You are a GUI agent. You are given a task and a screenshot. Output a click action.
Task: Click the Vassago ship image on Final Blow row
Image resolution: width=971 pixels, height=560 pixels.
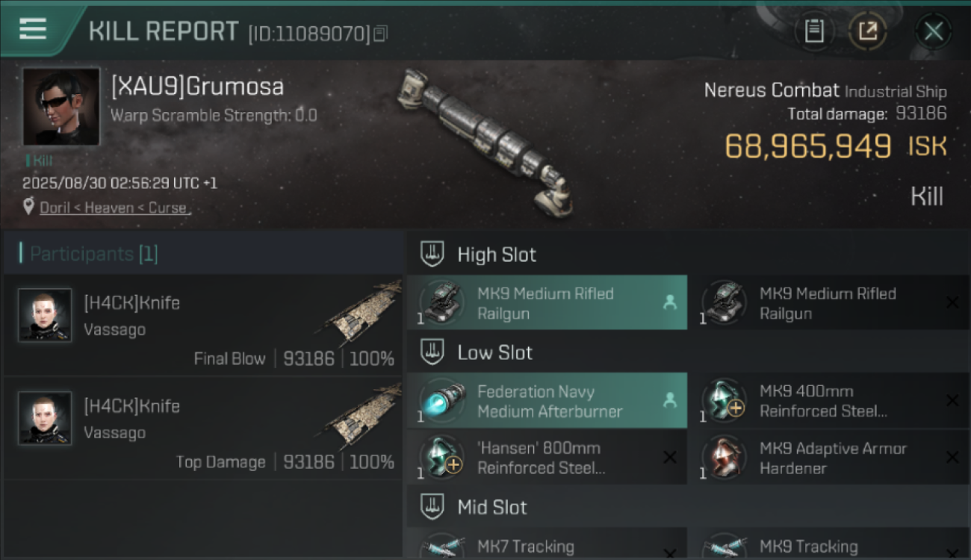(364, 314)
